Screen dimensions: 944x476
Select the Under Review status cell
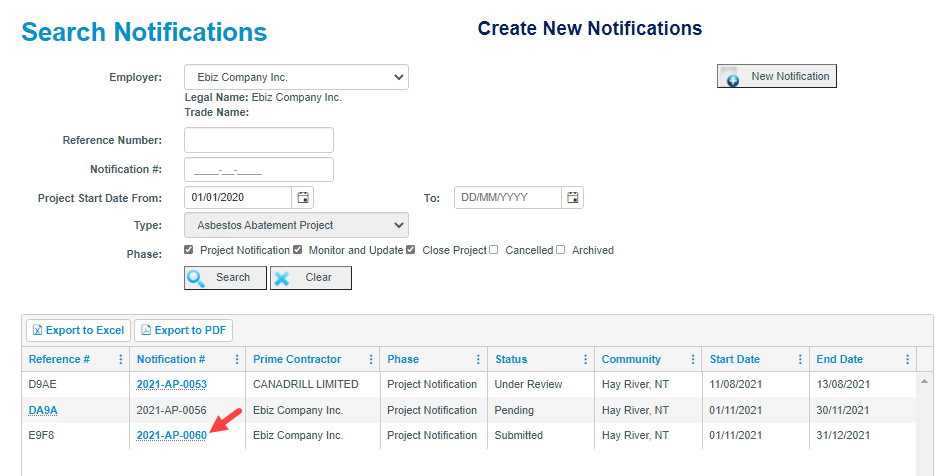coord(541,385)
